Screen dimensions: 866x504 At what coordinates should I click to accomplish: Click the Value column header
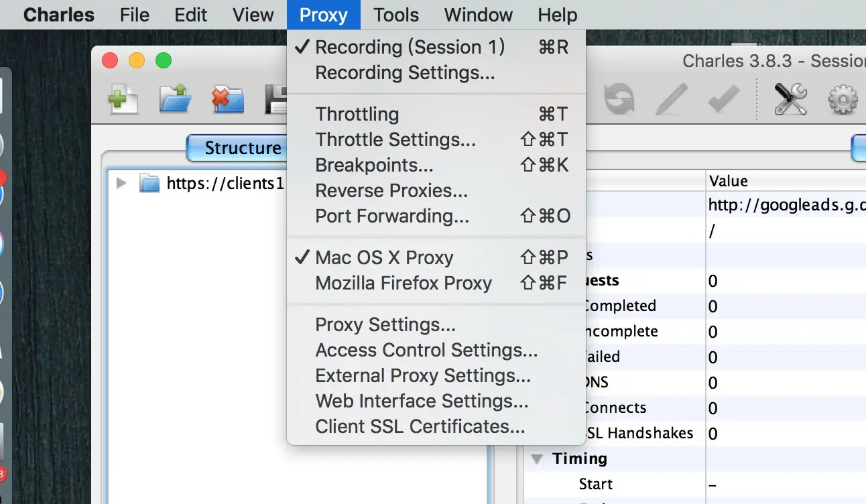pyautogui.click(x=786, y=181)
